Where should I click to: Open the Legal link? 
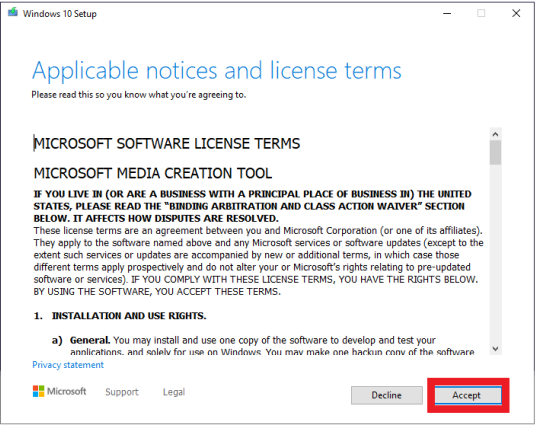[174, 392]
